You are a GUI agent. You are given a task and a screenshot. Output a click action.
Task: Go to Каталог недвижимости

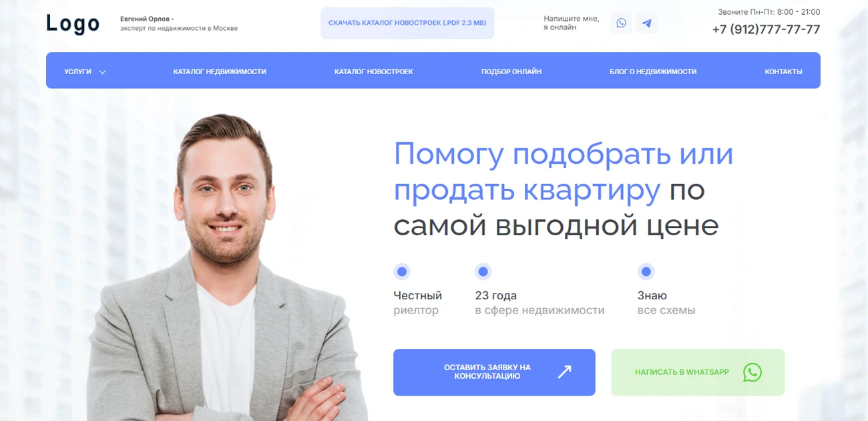click(220, 72)
